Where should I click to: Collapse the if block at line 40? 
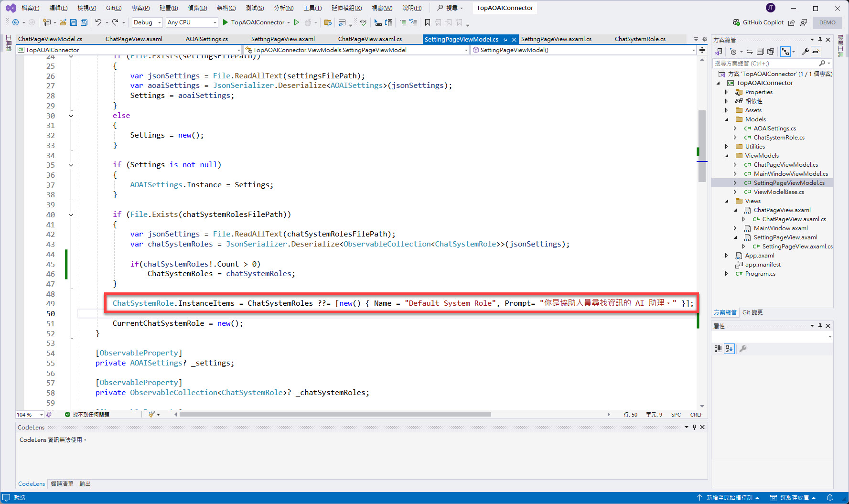click(x=71, y=214)
